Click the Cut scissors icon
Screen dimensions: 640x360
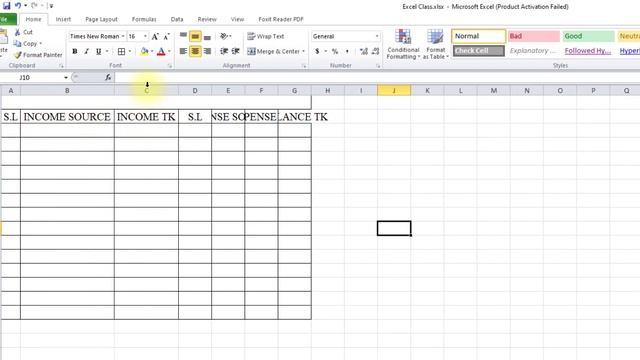coord(18,32)
